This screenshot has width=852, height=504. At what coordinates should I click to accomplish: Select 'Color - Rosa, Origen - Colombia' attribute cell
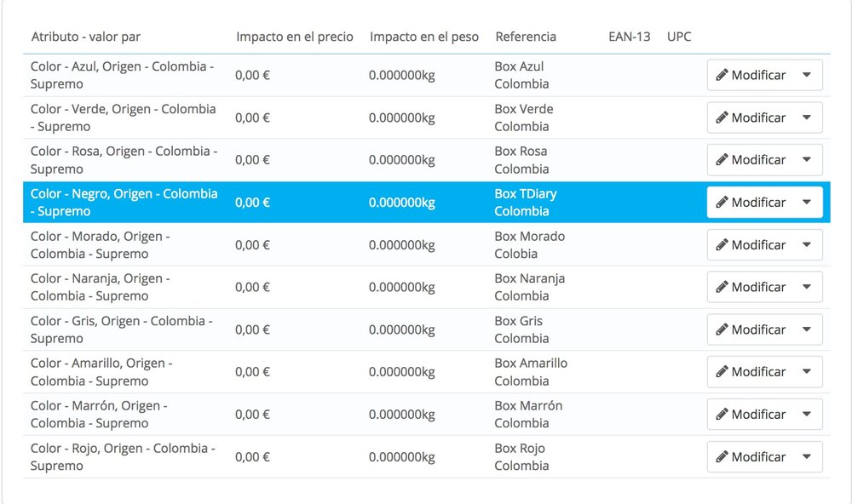124,160
